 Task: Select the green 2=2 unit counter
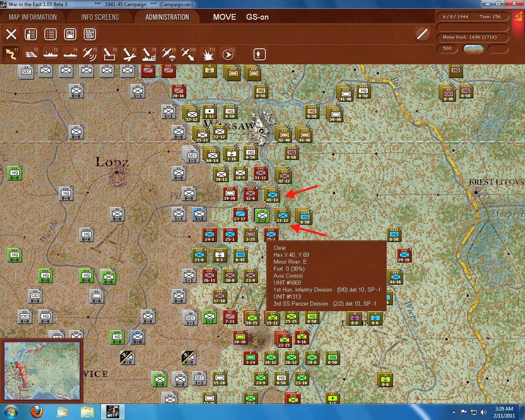pos(262,215)
